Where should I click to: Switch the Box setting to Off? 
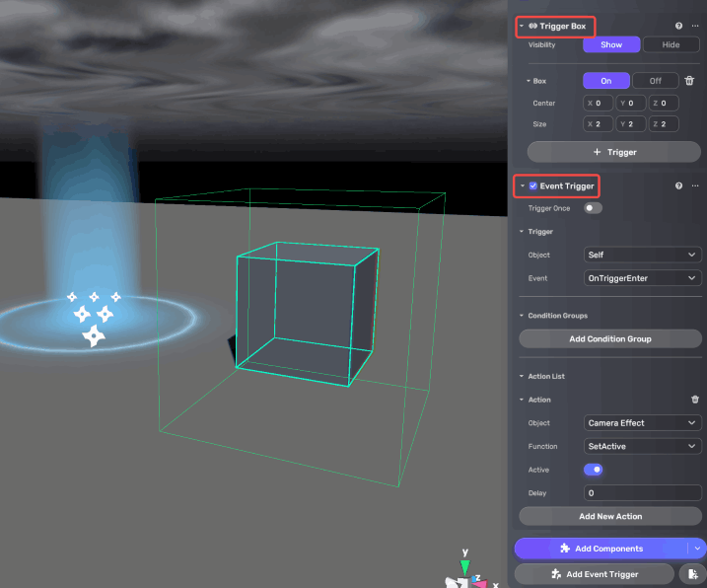[655, 81]
